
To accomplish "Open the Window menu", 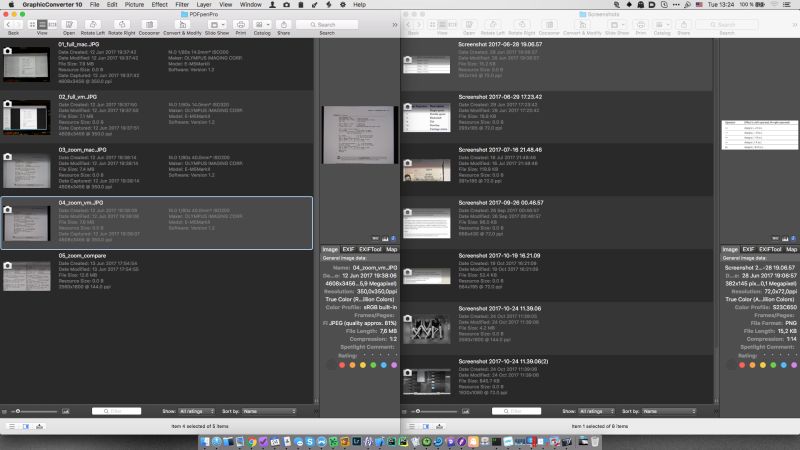I will (251, 5).
